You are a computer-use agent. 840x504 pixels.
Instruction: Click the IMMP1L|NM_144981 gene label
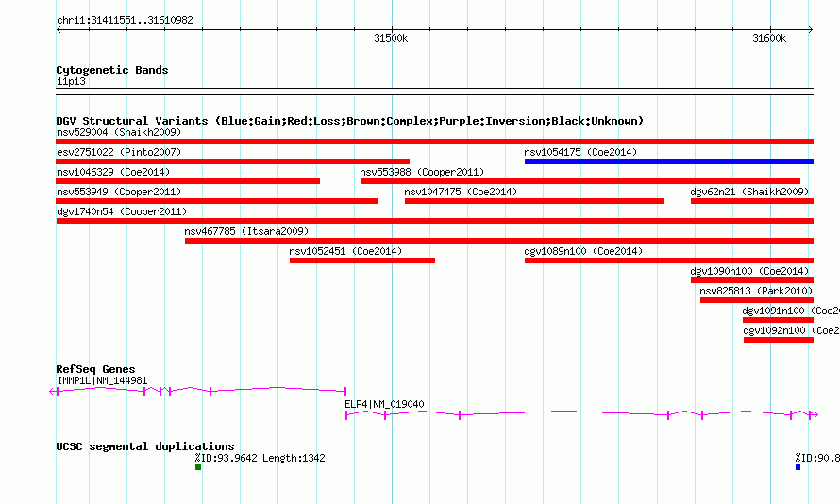point(102,380)
